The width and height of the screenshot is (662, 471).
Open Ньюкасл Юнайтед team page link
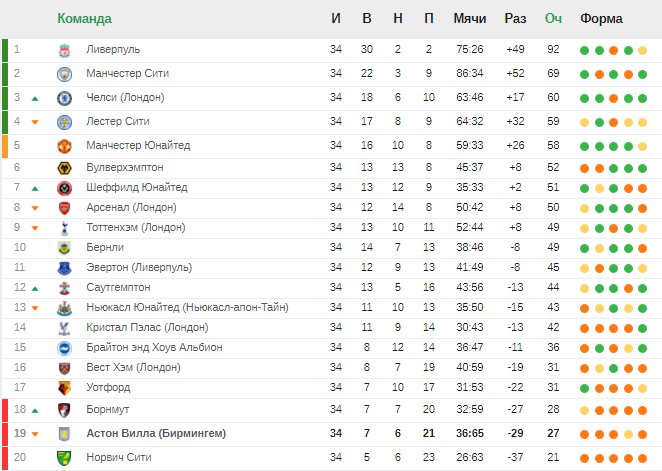pyautogui.click(x=187, y=307)
